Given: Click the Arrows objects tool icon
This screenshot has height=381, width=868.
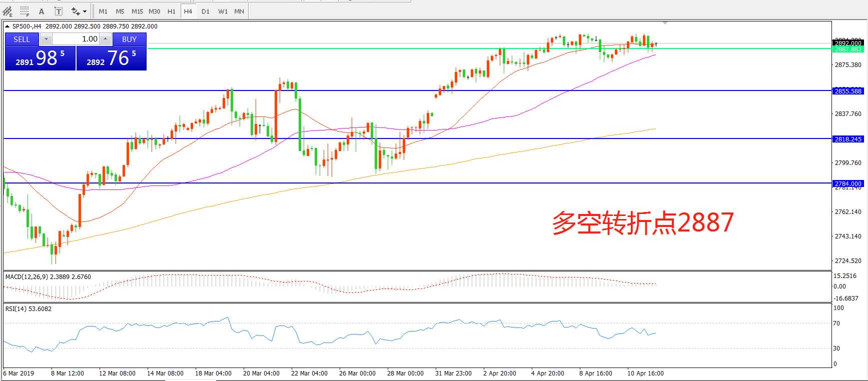Looking at the screenshot, I should [76, 11].
